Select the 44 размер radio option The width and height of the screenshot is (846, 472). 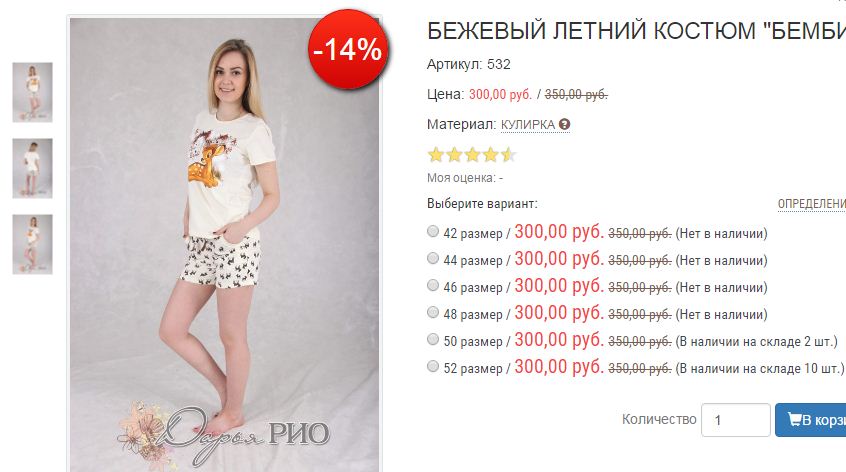pos(433,258)
